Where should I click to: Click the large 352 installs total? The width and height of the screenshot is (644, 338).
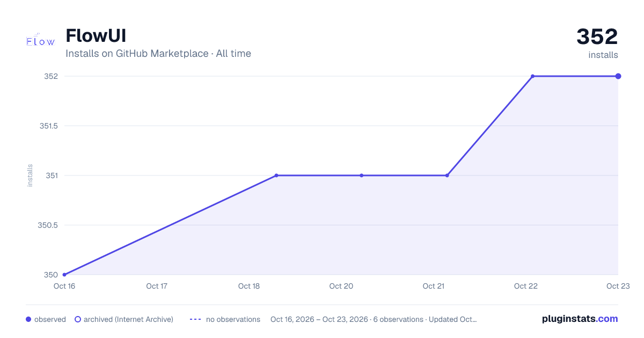coord(597,37)
